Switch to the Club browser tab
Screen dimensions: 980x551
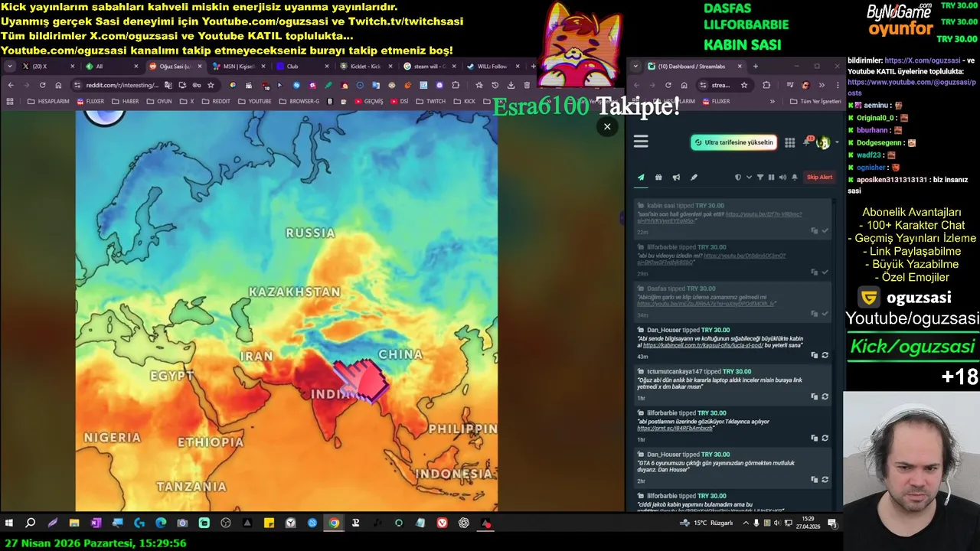click(x=302, y=67)
